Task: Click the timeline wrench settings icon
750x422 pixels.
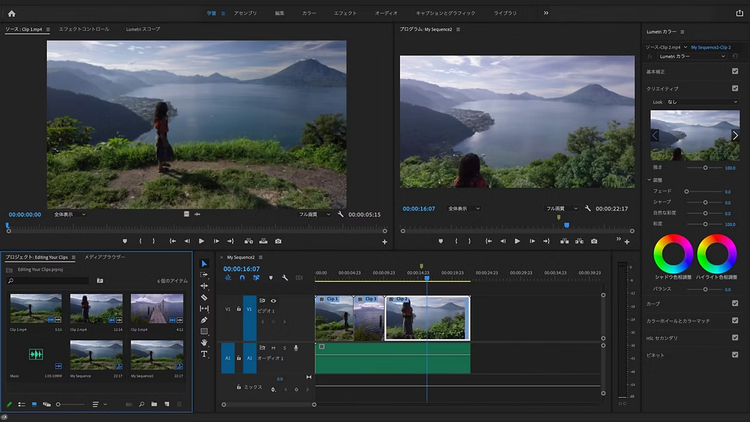Action: [285, 278]
